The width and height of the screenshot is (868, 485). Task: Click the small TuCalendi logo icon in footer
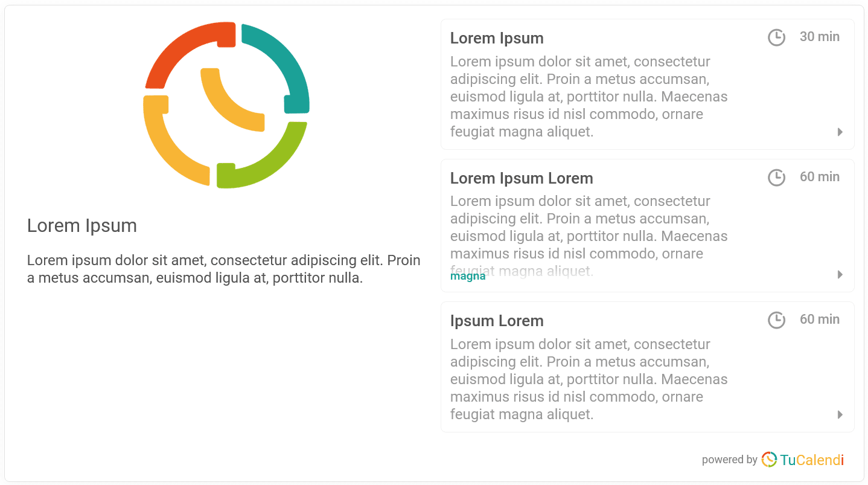(x=769, y=460)
